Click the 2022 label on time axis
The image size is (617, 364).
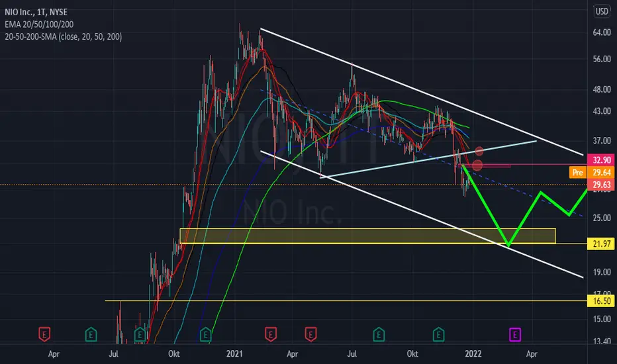(x=473, y=354)
